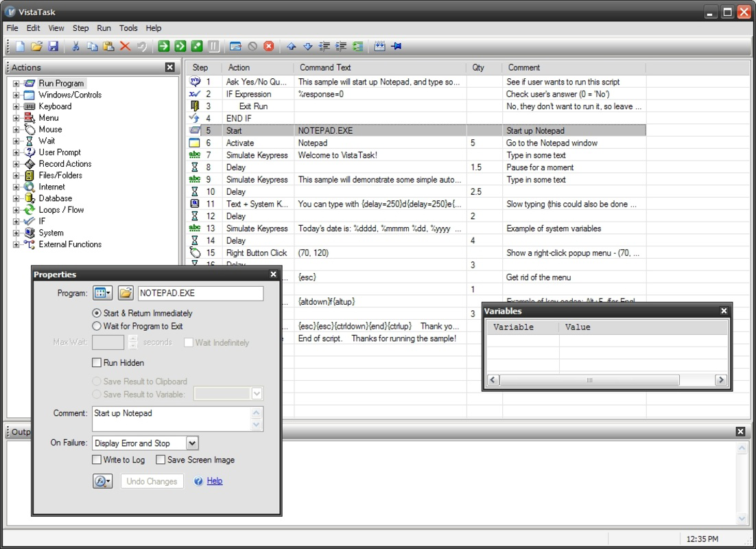Click the Help question mark icon in Properties
756x549 pixels.
pyautogui.click(x=198, y=481)
